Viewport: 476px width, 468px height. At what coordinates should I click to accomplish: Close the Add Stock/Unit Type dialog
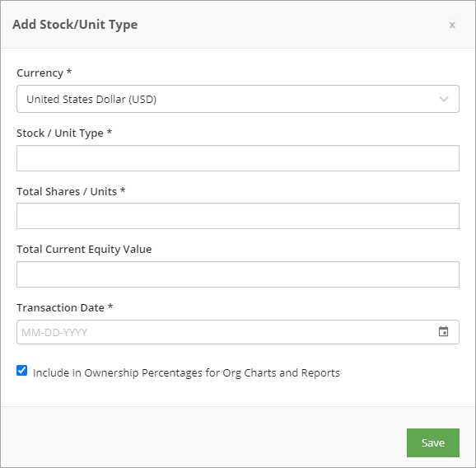pyautogui.click(x=452, y=25)
